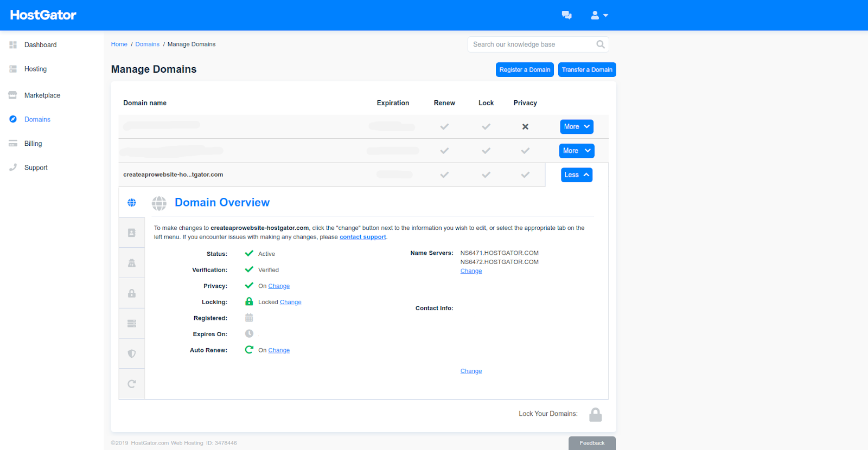868x450 pixels.
Task: Open the contact support link
Action: click(363, 237)
